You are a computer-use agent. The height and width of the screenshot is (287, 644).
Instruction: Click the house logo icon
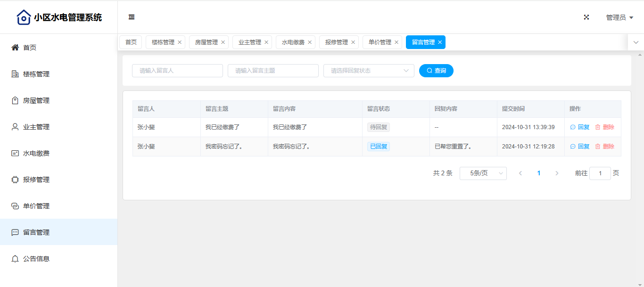click(24, 17)
